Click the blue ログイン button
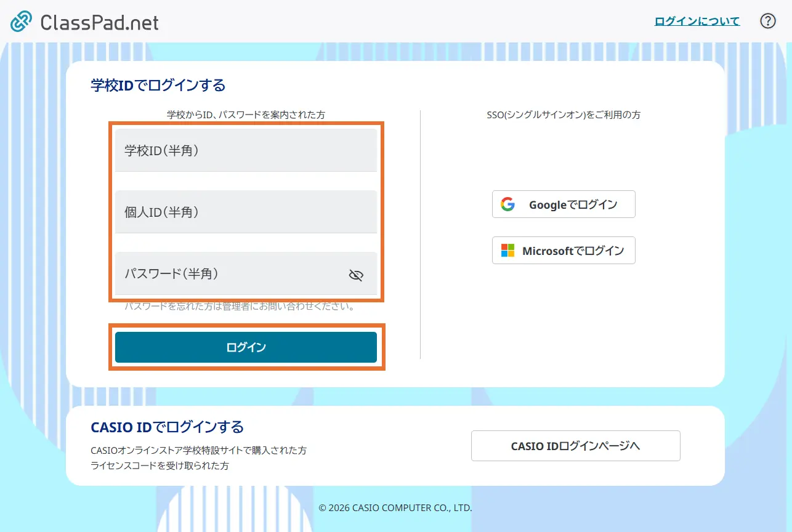Screen dimensions: 792x532 point(246,347)
